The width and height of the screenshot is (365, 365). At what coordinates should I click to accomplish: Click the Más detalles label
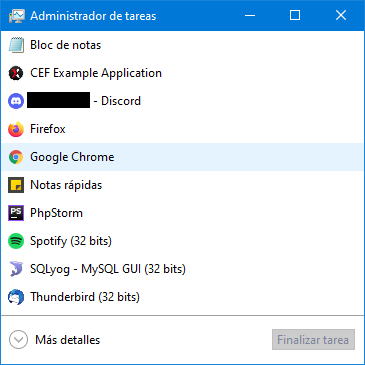coord(68,340)
